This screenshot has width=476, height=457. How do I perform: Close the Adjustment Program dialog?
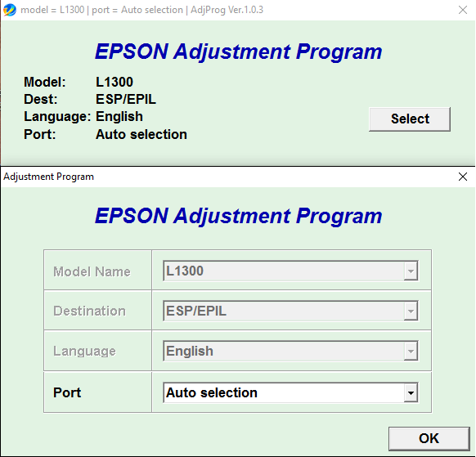[x=463, y=177]
